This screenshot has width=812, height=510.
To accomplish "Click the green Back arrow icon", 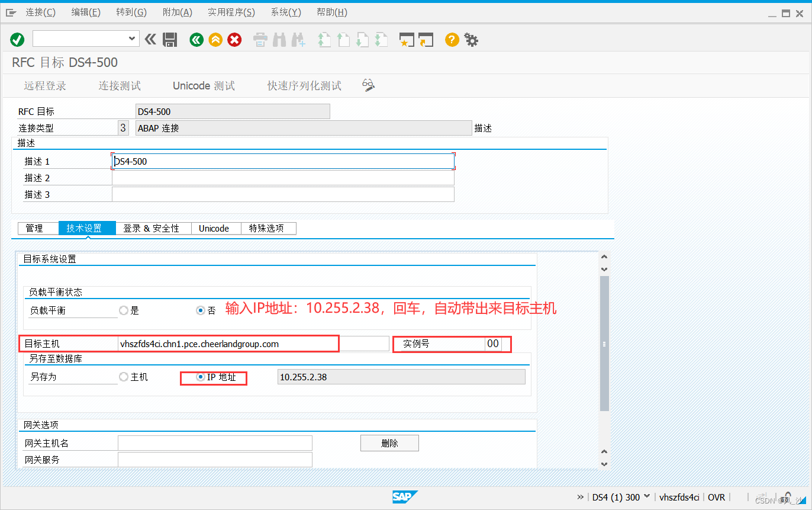I will tap(196, 40).
